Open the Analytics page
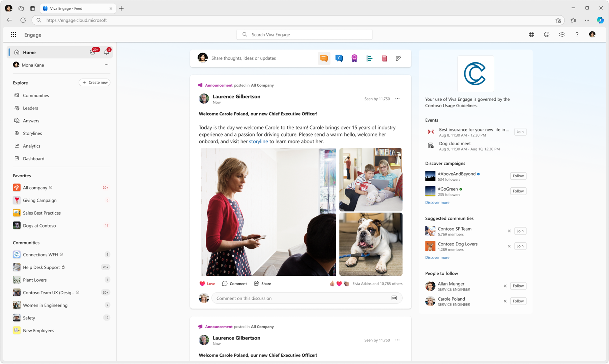609x364 pixels. pos(32,146)
